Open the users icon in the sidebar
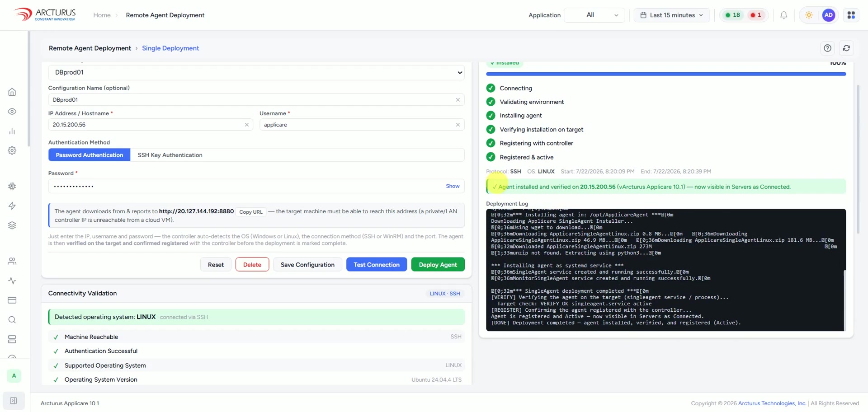The image size is (868, 412). point(12,261)
